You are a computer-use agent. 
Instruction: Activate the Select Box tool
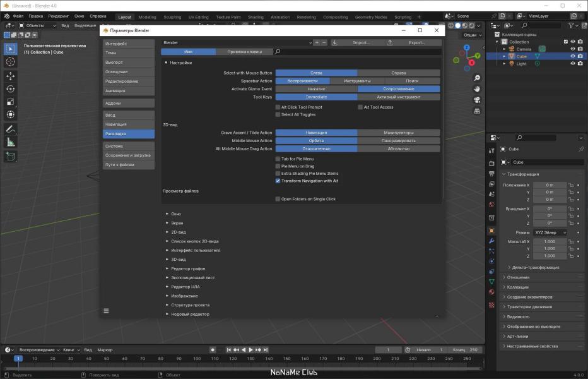click(x=11, y=49)
